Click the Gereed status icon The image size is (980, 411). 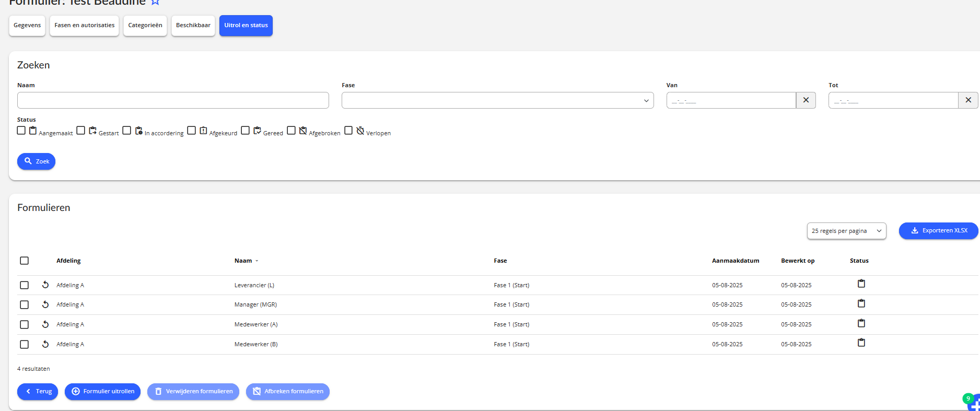(x=257, y=131)
